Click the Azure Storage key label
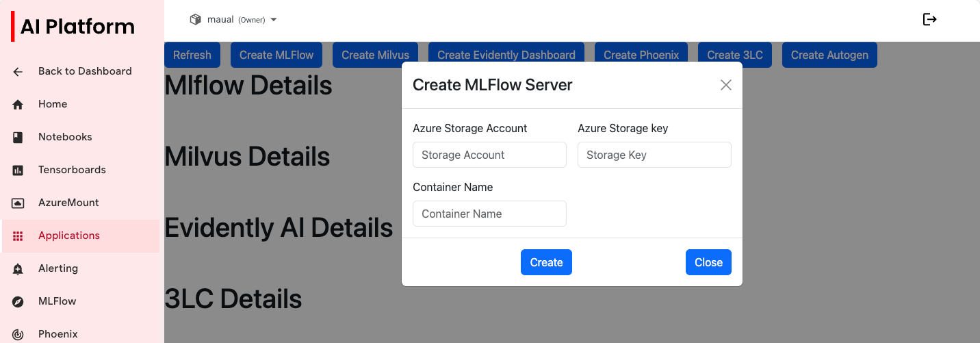 coord(623,128)
